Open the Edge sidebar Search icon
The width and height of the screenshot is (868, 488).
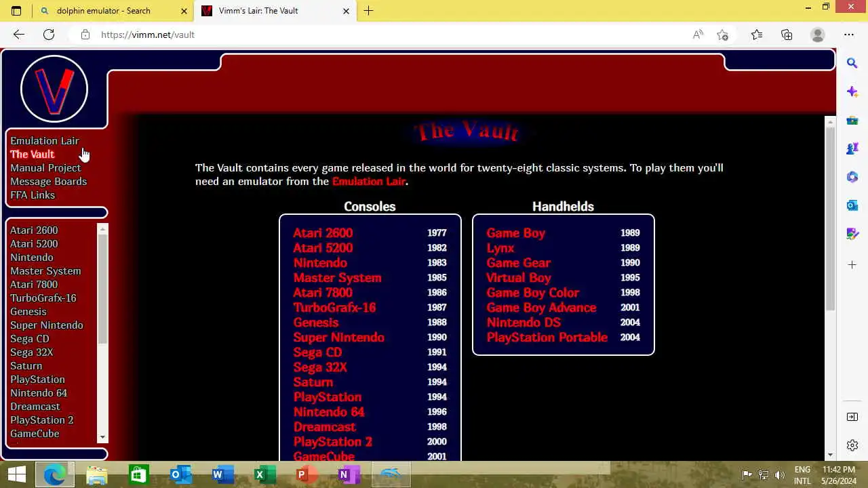pyautogui.click(x=852, y=63)
